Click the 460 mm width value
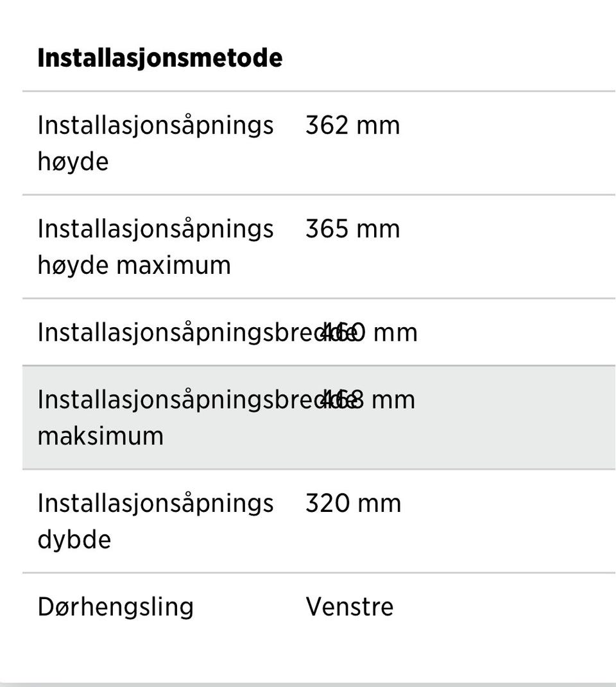Image resolution: width=616 pixels, height=687 pixels. [369, 332]
